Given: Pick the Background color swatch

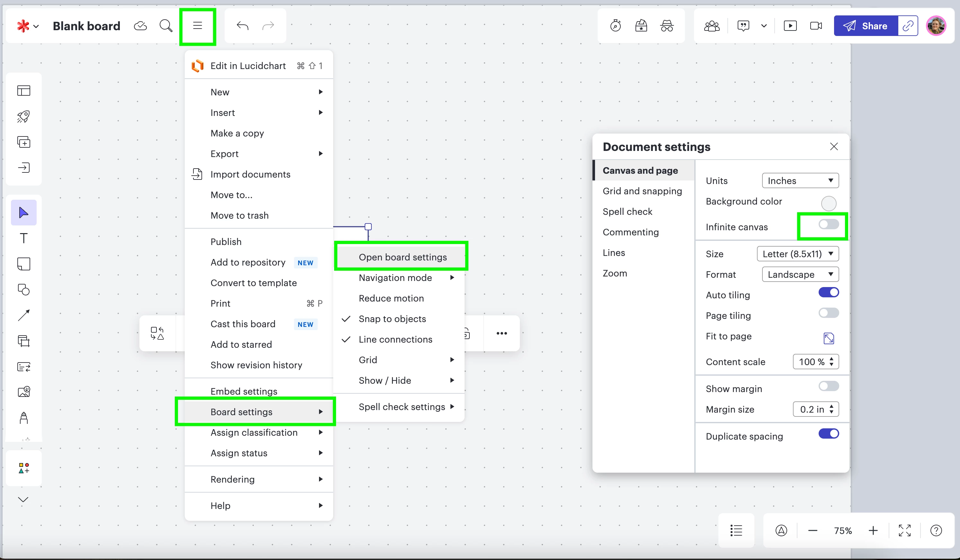Looking at the screenshot, I should tap(829, 203).
